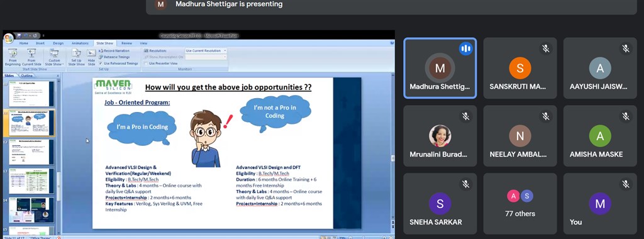This screenshot has height=239, width=644.
Task: Open the Insert ribbon tab
Action: (40, 43)
